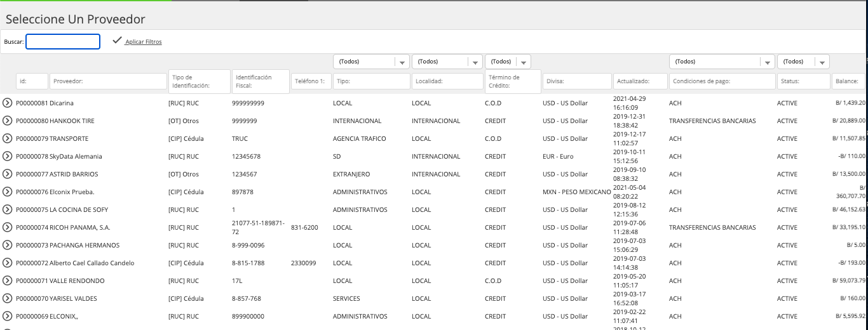Click the arrow icon beside PACHANGA HERMANOS
Image resolution: width=868 pixels, height=330 pixels.
7,245
